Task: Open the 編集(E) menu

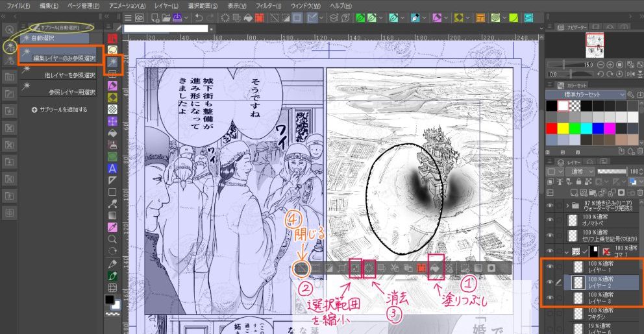Action: point(49,6)
